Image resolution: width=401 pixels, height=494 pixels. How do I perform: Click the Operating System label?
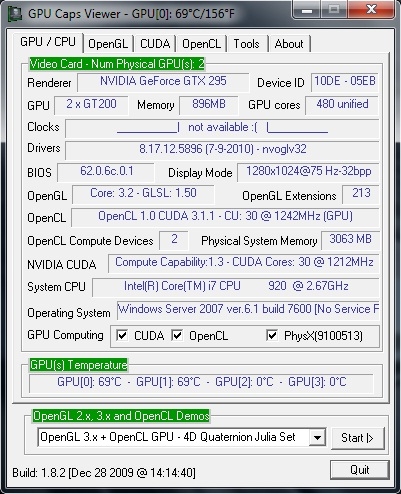[69, 313]
